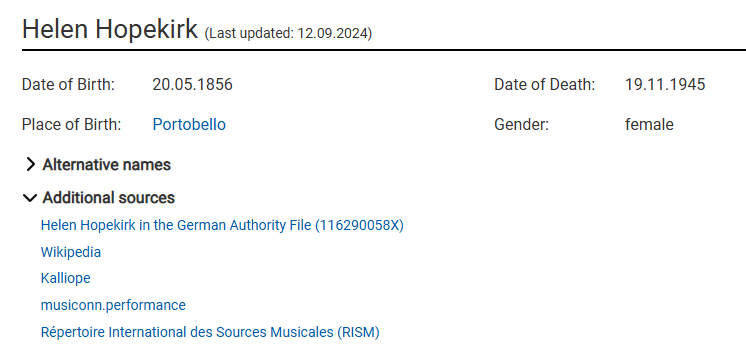Click the Additional sources section label
Viewport: 746px width, 361px height.
tap(108, 197)
